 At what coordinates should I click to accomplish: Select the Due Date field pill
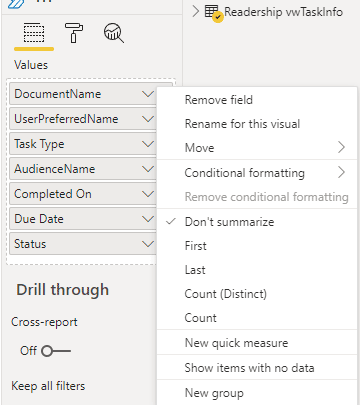coord(83,219)
